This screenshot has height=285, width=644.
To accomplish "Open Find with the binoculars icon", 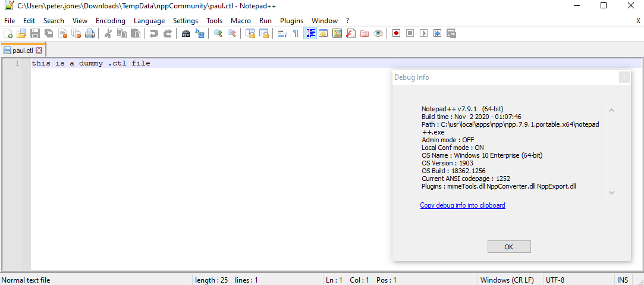I will (x=186, y=34).
